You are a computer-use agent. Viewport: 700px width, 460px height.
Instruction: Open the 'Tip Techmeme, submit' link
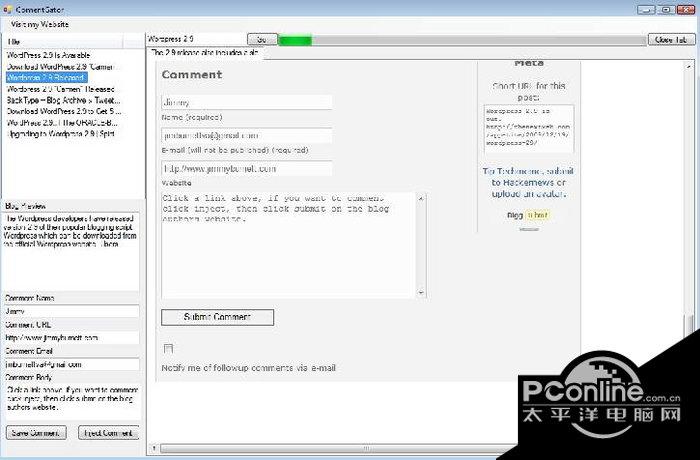(528, 171)
